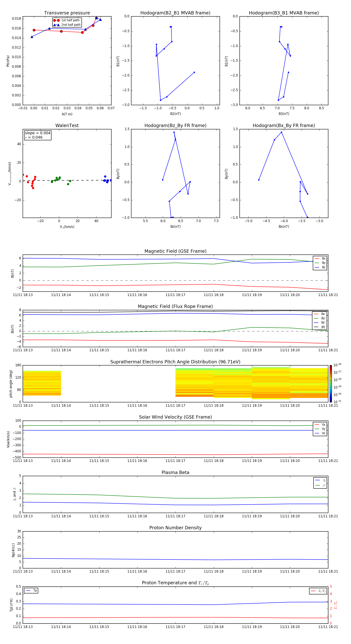Viewport: 351px width, 644px height.
Task: Click the 'Proton Number Density' title
Action: point(175,528)
